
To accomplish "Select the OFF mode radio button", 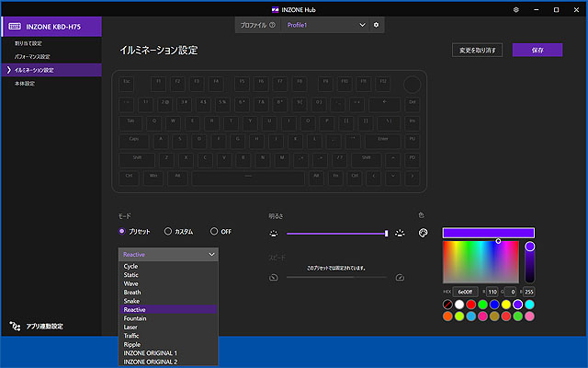I will pyautogui.click(x=214, y=231).
